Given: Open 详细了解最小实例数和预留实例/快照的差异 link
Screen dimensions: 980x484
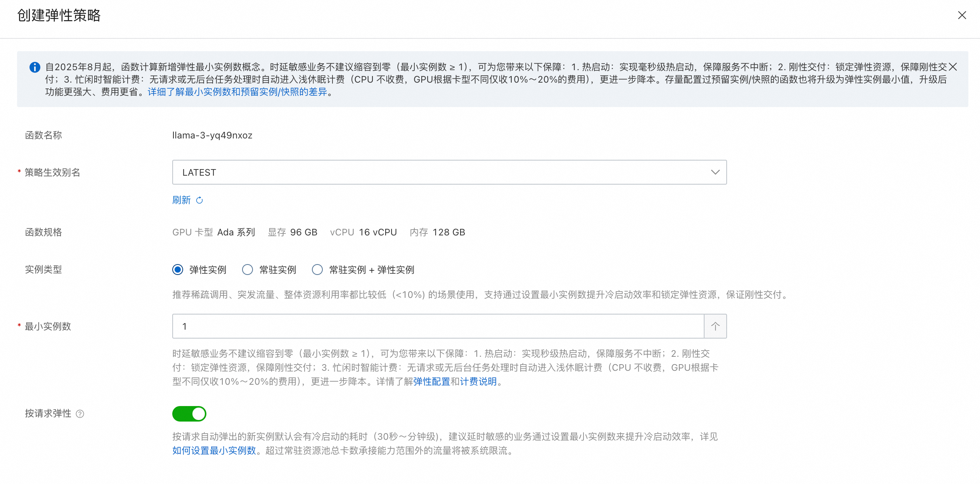Looking at the screenshot, I should pos(237,92).
